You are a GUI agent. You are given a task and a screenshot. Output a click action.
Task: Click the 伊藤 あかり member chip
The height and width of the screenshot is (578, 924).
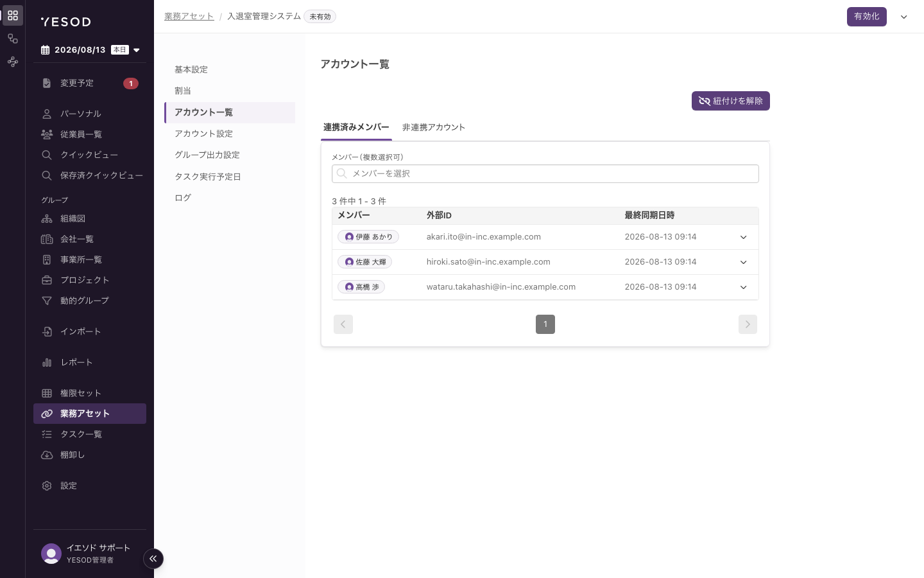[x=368, y=237]
